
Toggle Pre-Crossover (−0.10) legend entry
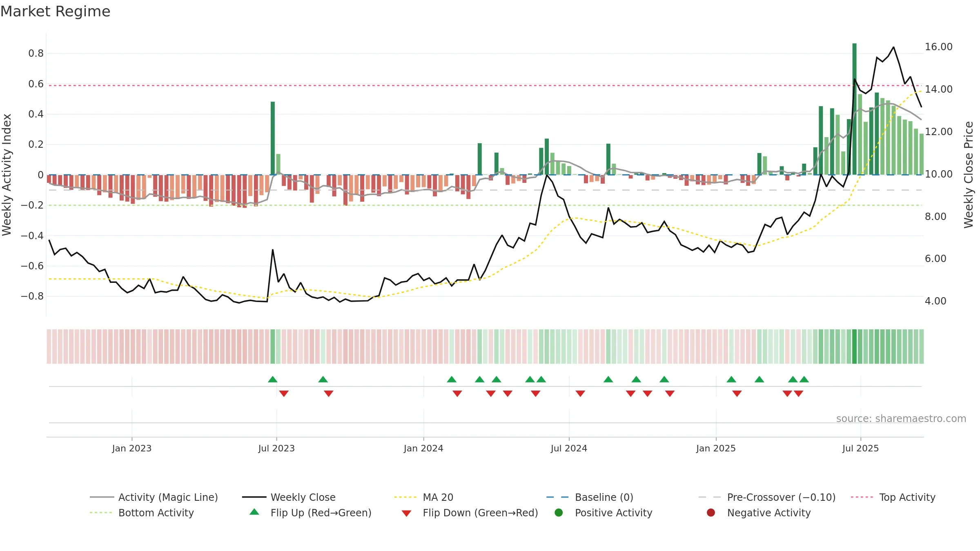pos(767,497)
